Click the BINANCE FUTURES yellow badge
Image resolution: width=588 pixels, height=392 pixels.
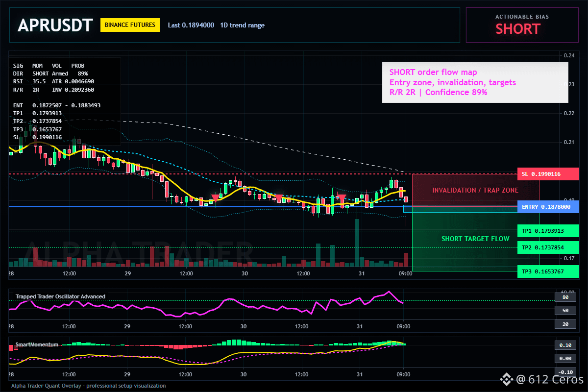pyautogui.click(x=130, y=25)
